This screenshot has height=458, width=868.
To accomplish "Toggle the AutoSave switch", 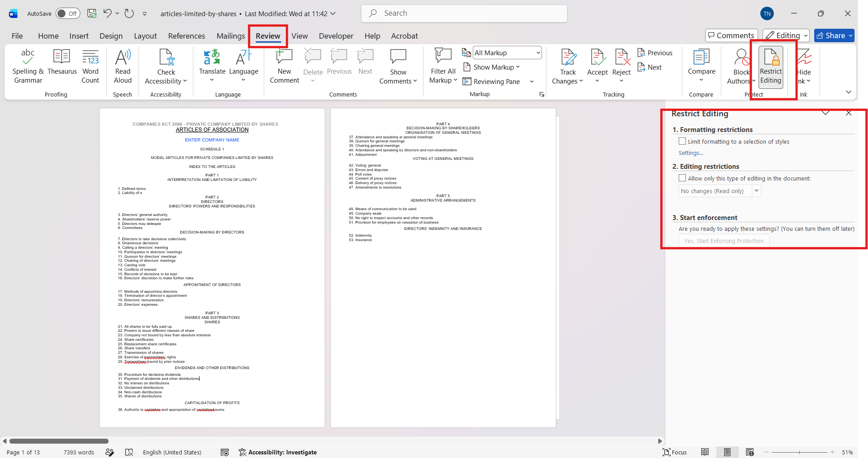I will (x=68, y=13).
